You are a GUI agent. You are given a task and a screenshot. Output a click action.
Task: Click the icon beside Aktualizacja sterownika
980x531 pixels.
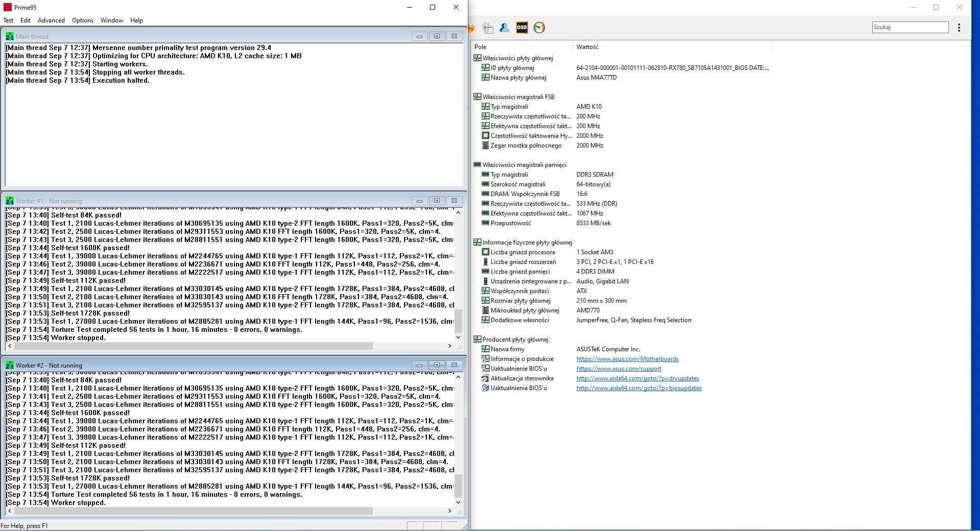(x=486, y=378)
